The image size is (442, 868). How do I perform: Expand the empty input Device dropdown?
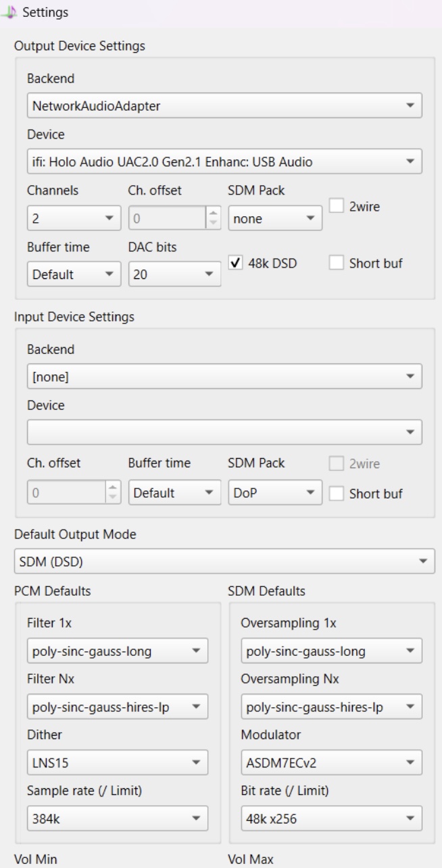click(224, 432)
